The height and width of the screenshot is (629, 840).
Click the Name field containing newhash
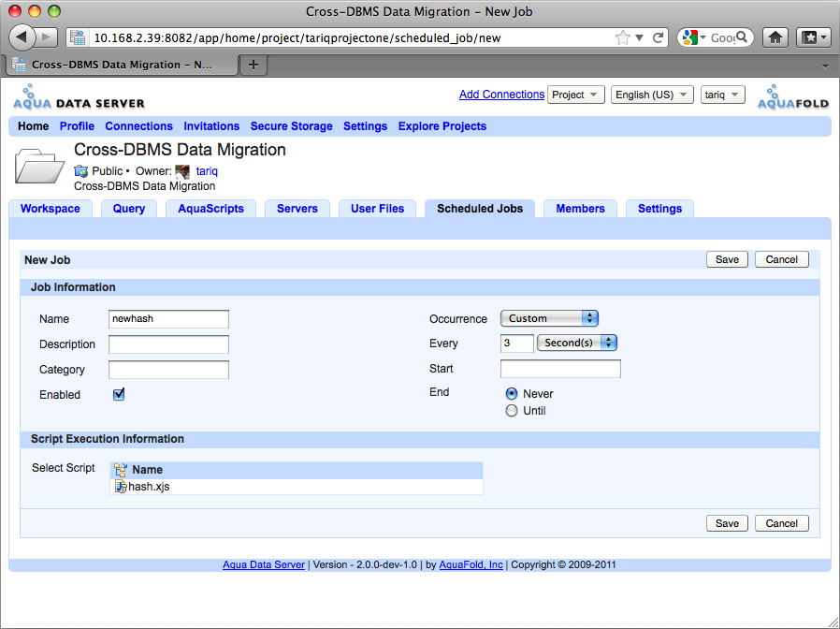[x=168, y=318]
